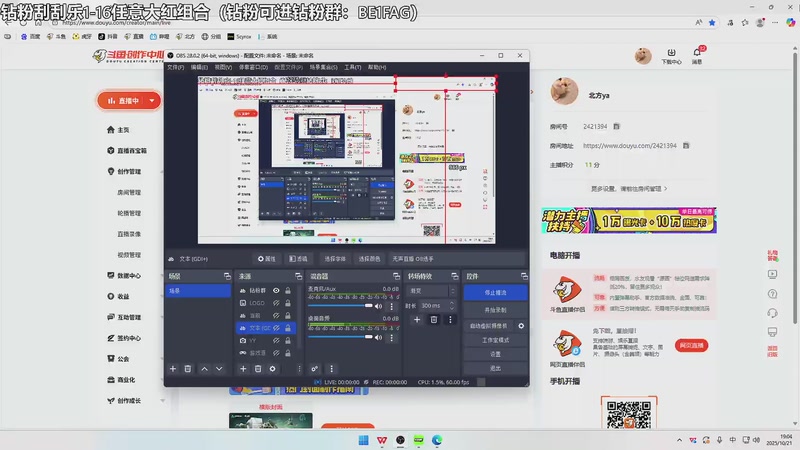Open the audio mixer panel three-dot menu
This screenshot has width=800, height=450.
click(332, 368)
